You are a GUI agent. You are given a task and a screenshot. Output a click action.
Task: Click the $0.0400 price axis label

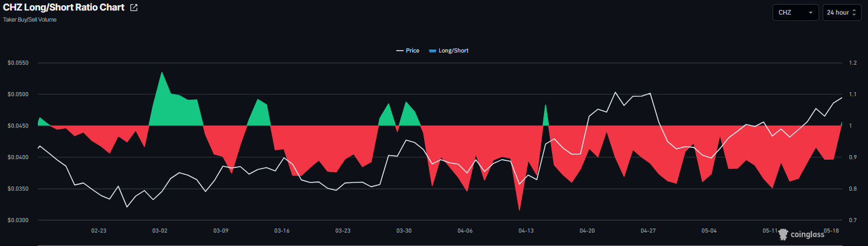pyautogui.click(x=17, y=157)
